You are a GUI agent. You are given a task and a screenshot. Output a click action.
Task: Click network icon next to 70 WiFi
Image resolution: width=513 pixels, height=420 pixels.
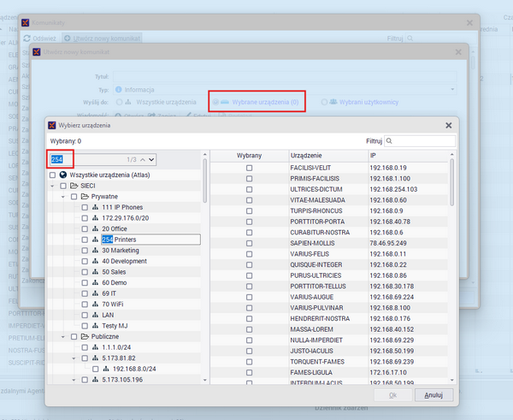(x=95, y=305)
